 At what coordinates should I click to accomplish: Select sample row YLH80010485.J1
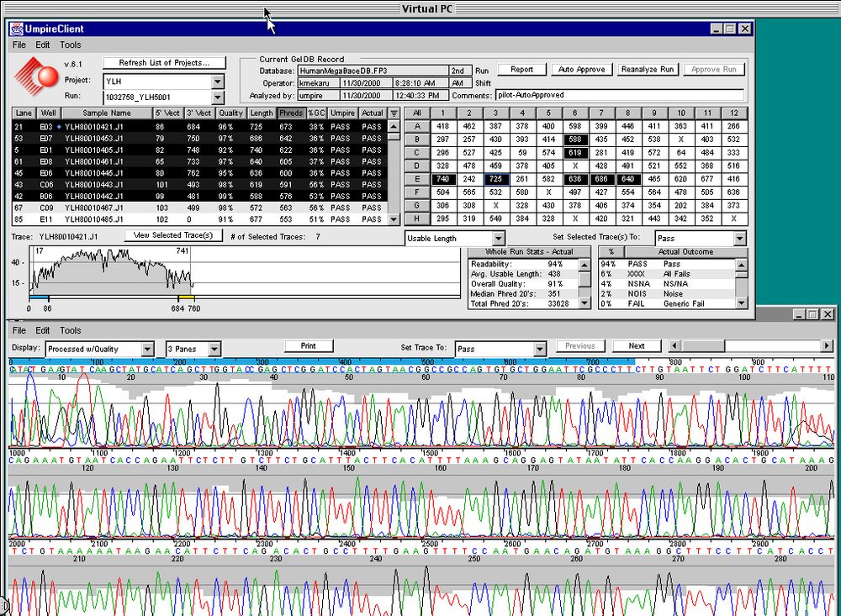[x=199, y=219]
